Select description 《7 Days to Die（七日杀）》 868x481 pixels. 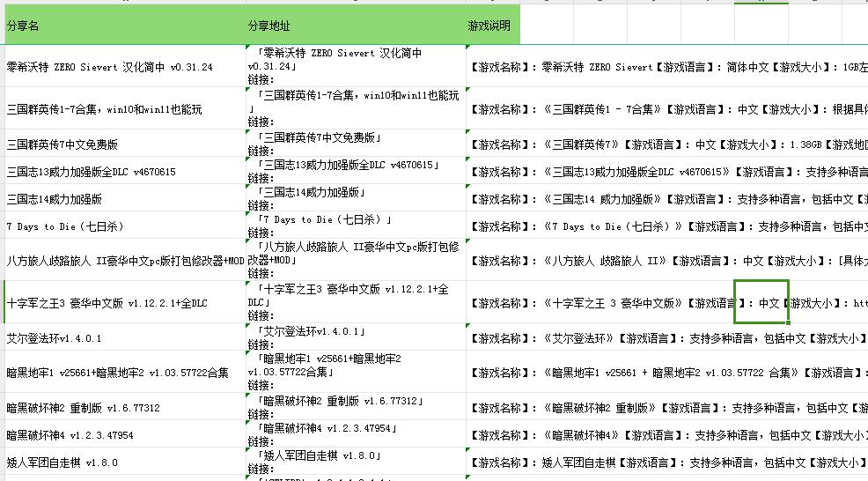point(667,225)
